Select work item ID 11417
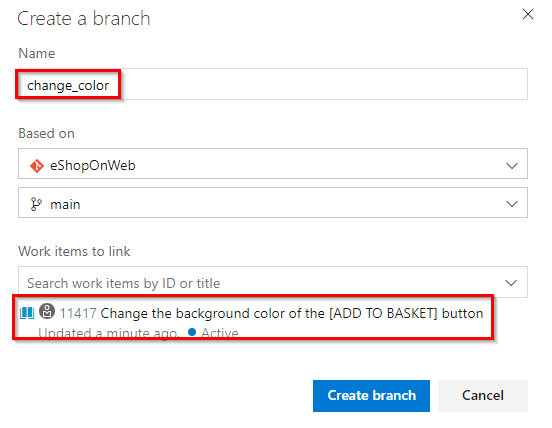This screenshot has height=428, width=552. [78, 313]
